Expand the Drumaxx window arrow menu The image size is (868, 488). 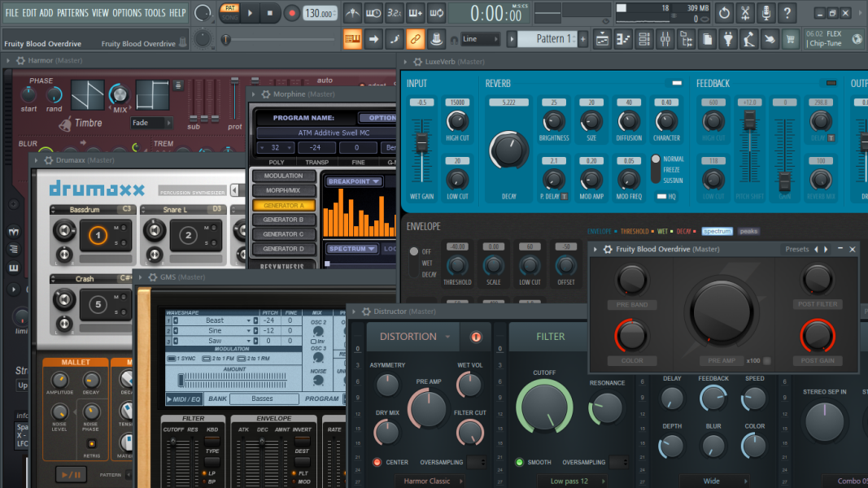pyautogui.click(x=36, y=160)
